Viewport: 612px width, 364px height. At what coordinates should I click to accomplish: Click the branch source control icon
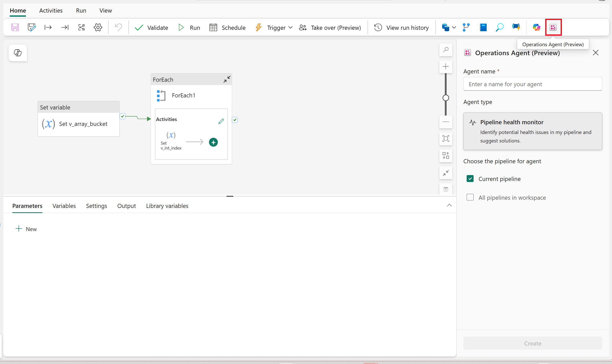[466, 27]
